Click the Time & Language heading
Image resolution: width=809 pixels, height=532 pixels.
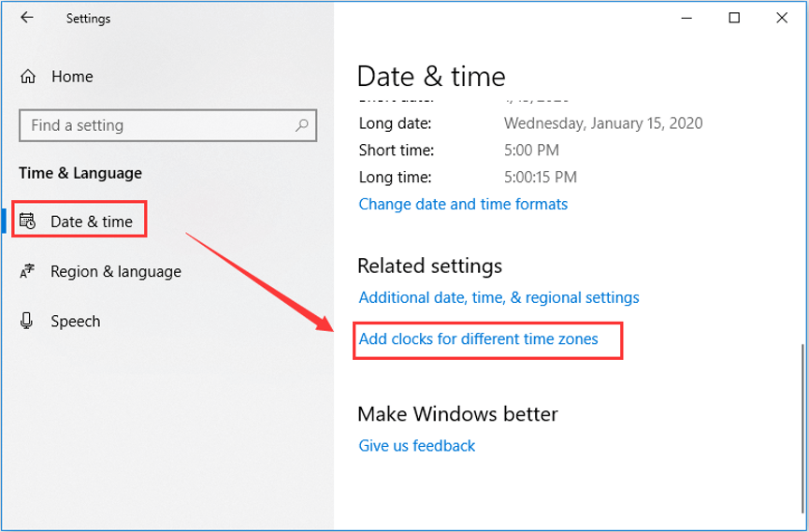(x=80, y=173)
